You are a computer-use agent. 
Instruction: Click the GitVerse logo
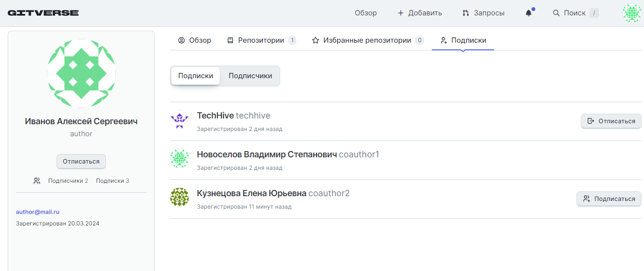[x=43, y=13]
